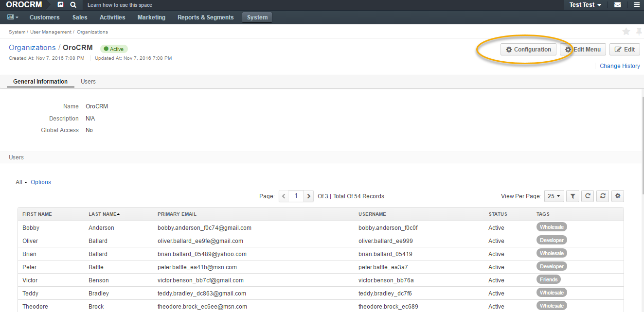Screen dimensions: 644x312
Task: Click 'System / User Management / Organizations' breadcrumb
Action: tap(58, 32)
